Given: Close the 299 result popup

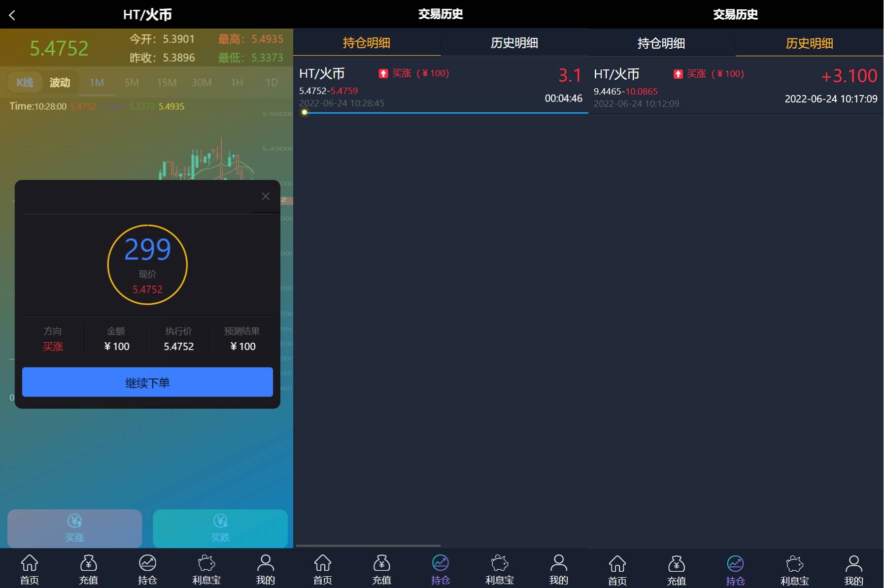Looking at the screenshot, I should (x=266, y=196).
